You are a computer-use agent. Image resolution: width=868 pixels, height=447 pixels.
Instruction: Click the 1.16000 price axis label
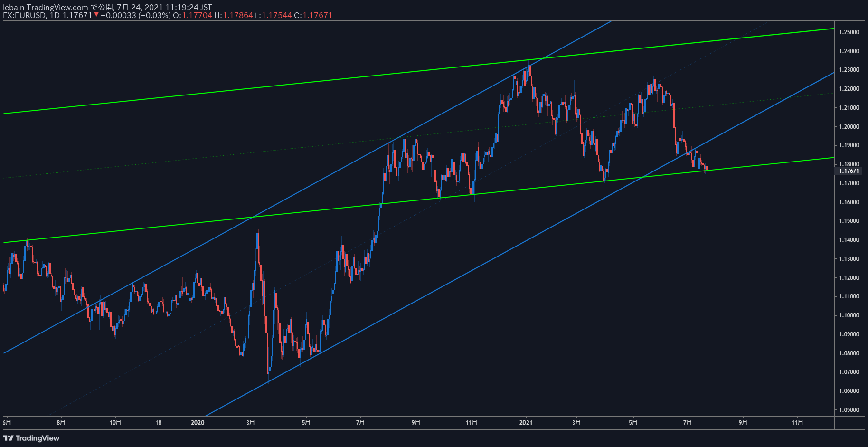click(849, 202)
